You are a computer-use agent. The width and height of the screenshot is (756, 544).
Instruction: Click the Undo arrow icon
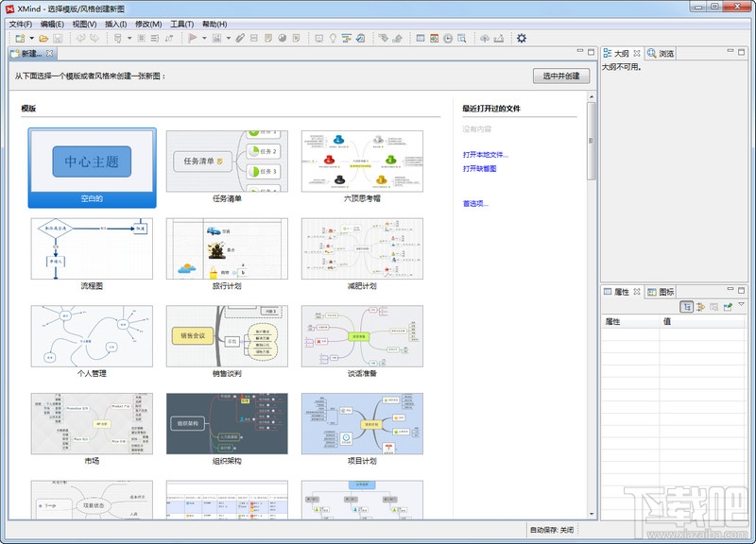(81, 38)
